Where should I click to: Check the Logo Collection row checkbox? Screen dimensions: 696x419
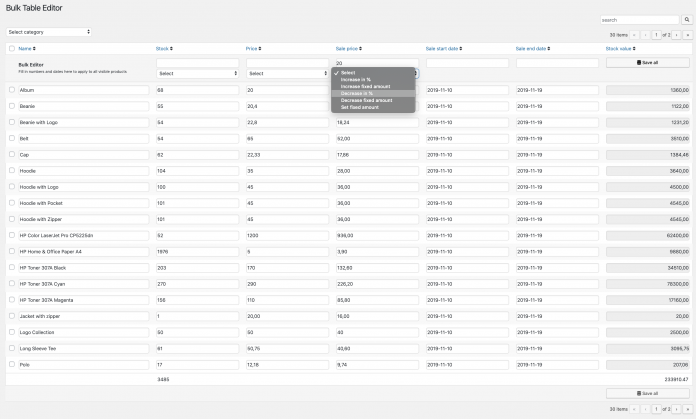point(12,332)
